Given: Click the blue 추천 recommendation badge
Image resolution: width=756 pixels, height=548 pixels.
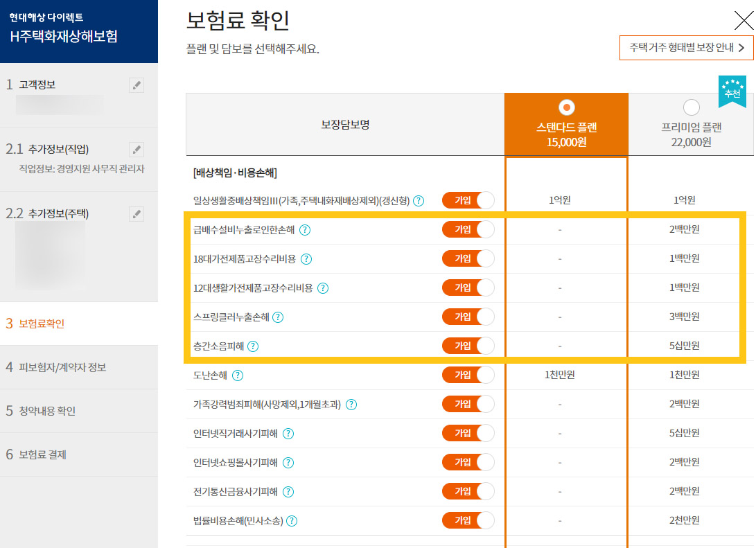Looking at the screenshot, I should [x=732, y=91].
